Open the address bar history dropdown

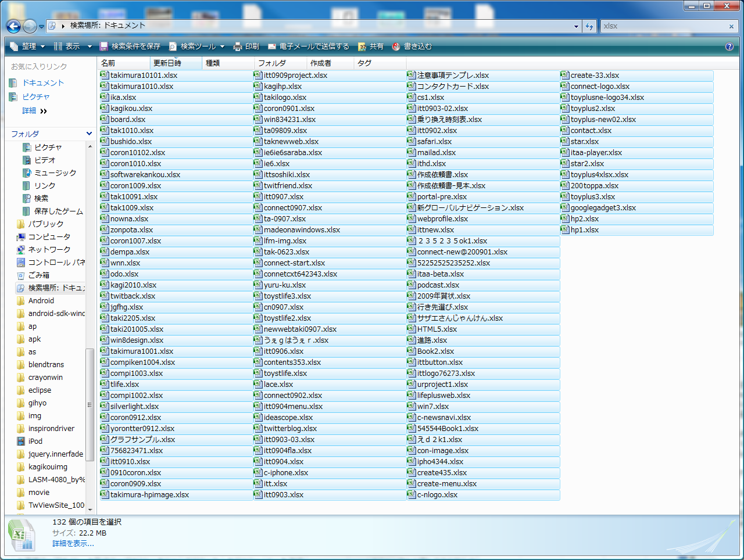click(x=576, y=26)
